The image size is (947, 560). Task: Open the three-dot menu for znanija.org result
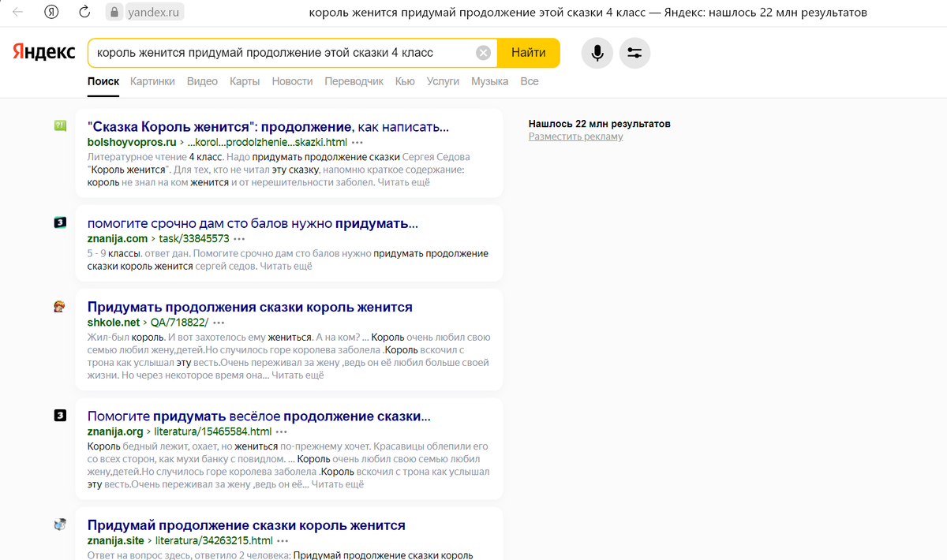pos(282,432)
